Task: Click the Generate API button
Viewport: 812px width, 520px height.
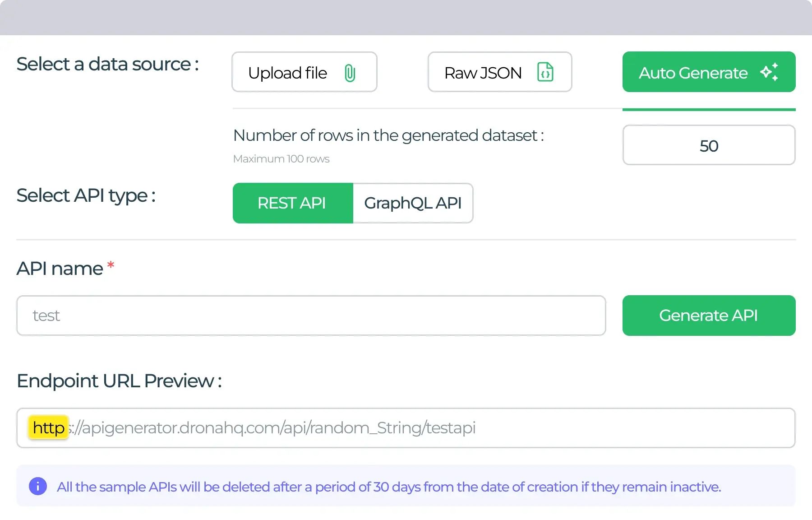Action: 708,316
